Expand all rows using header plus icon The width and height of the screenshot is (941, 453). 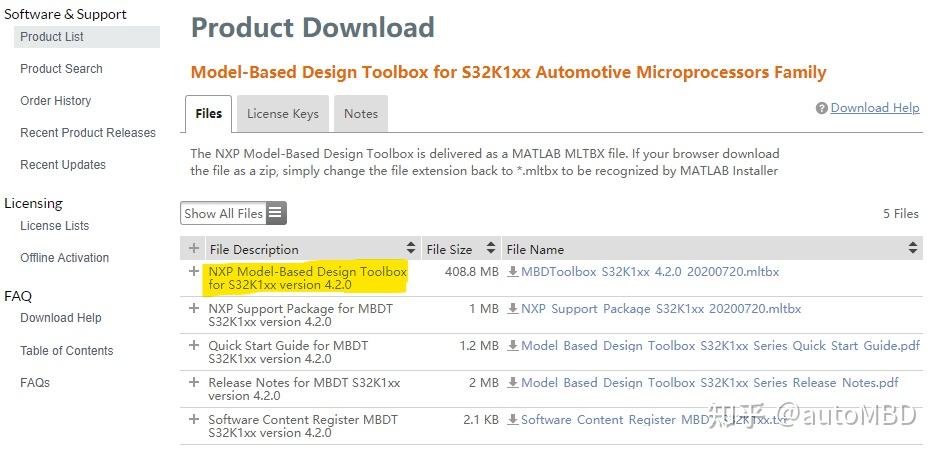pyautogui.click(x=193, y=248)
